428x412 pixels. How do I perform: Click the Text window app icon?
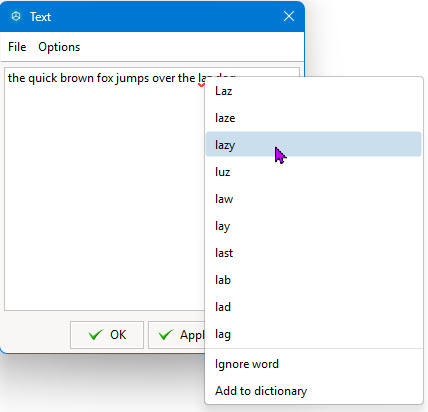tap(16, 16)
